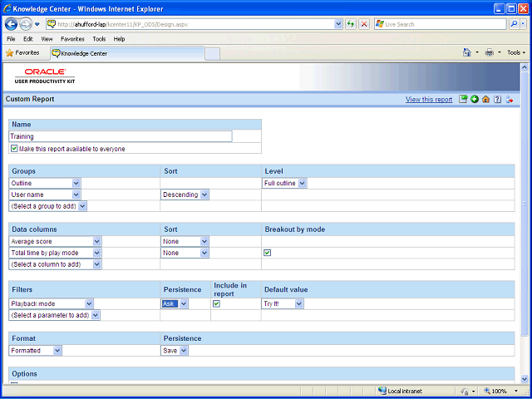Open the address bar history dropdown
The image size is (532, 399).
tap(338, 24)
